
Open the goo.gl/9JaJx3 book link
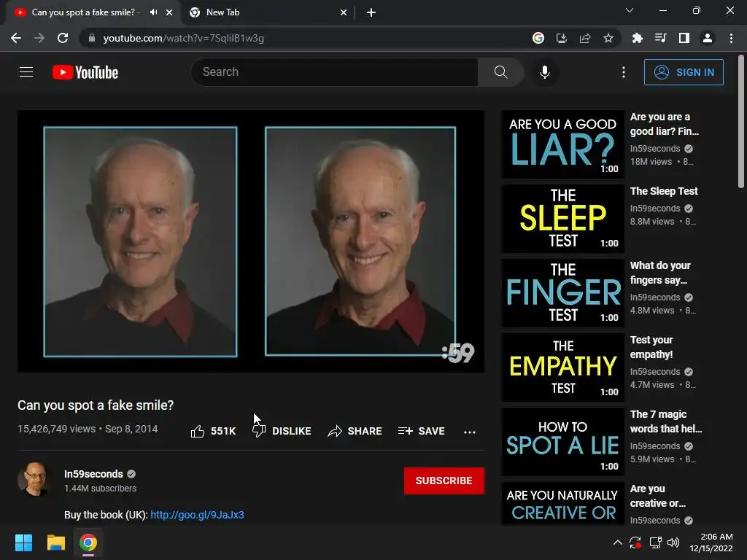[197, 515]
